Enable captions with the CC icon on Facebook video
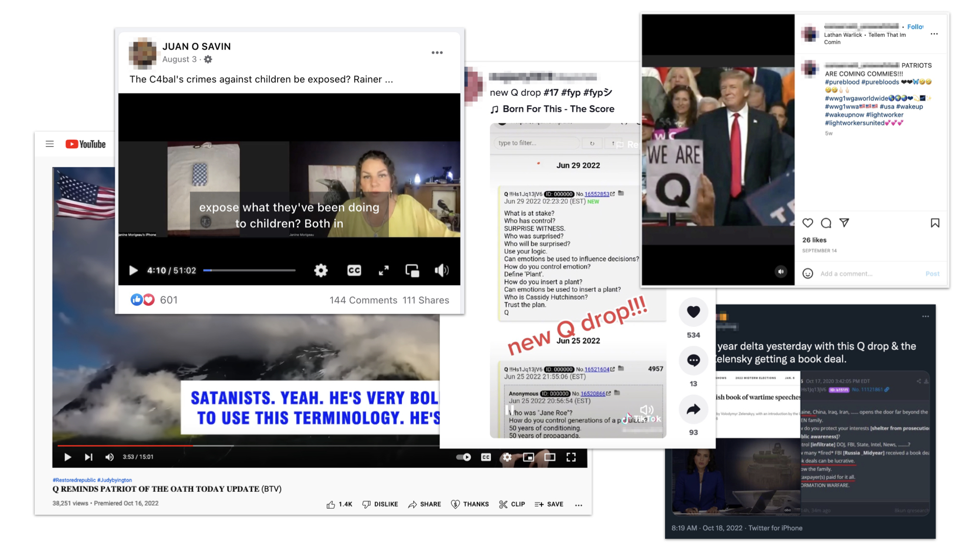980x551 pixels. coord(354,270)
